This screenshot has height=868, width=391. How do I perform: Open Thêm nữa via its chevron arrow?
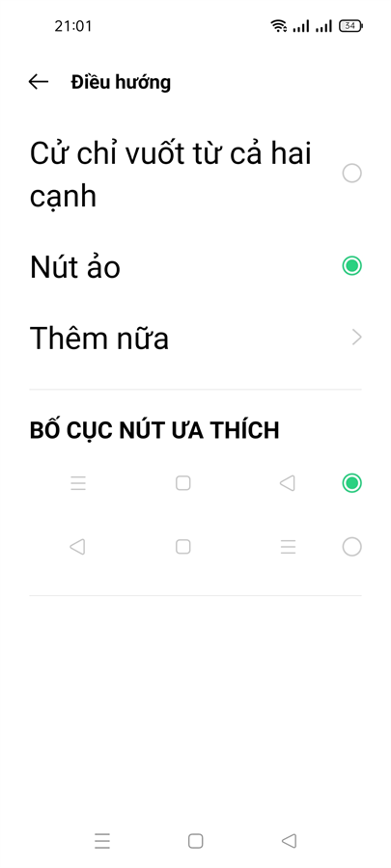tap(356, 338)
